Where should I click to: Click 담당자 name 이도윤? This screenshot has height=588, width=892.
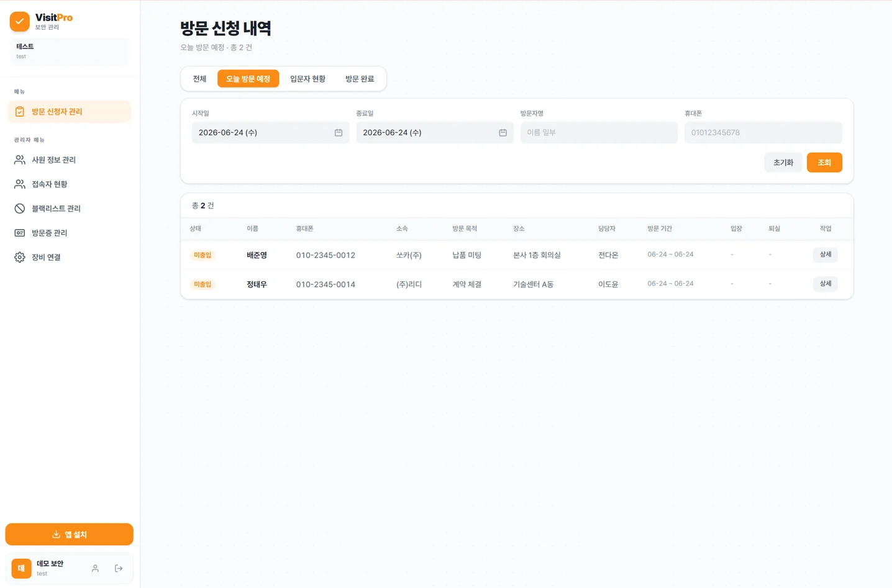coord(608,284)
